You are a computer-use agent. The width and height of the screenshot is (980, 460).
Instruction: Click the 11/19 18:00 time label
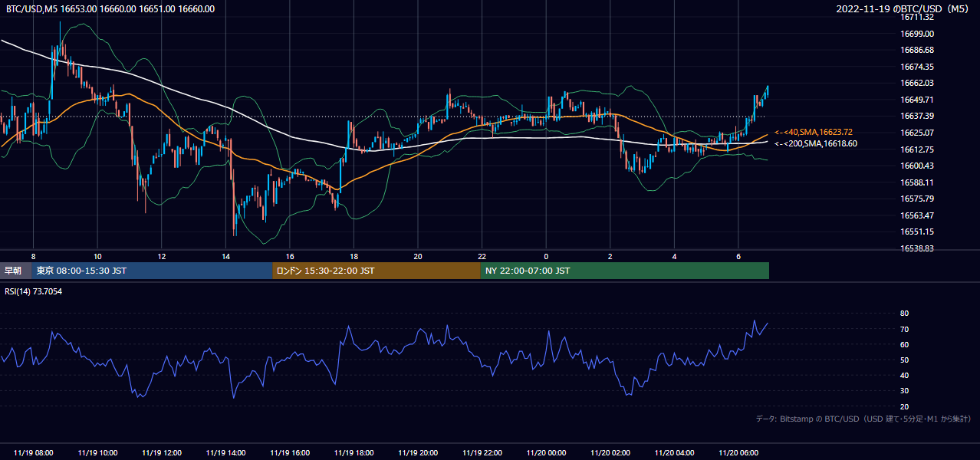click(x=354, y=453)
